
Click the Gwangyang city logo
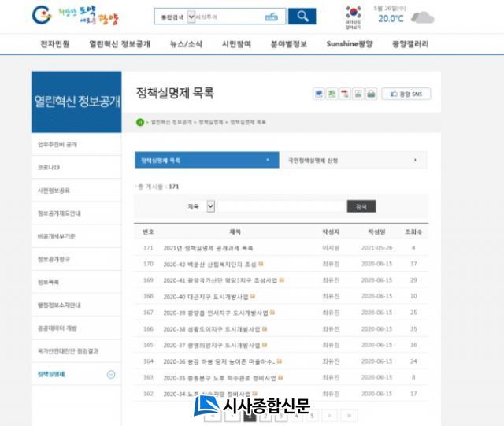75,15
